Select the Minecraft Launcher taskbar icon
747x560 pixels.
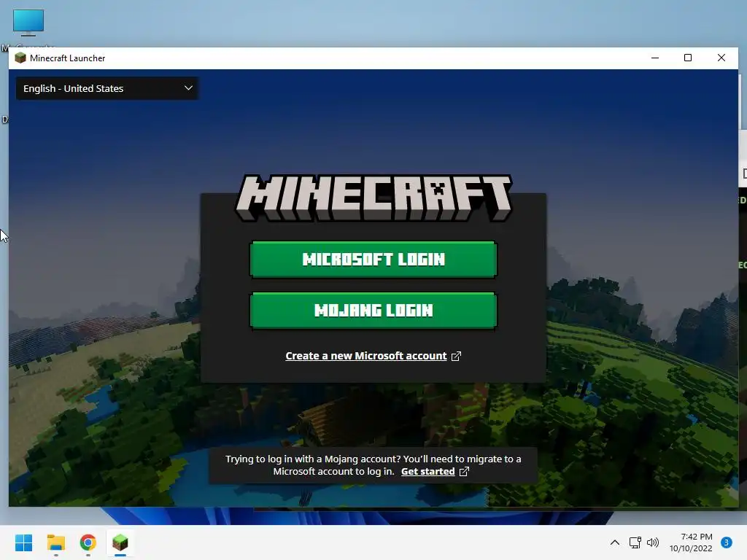pyautogui.click(x=120, y=542)
